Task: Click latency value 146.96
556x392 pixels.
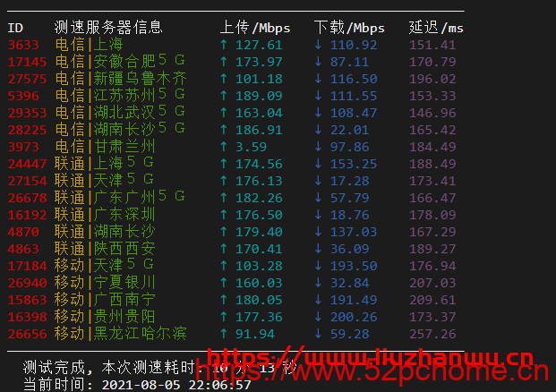Action: [x=432, y=113]
